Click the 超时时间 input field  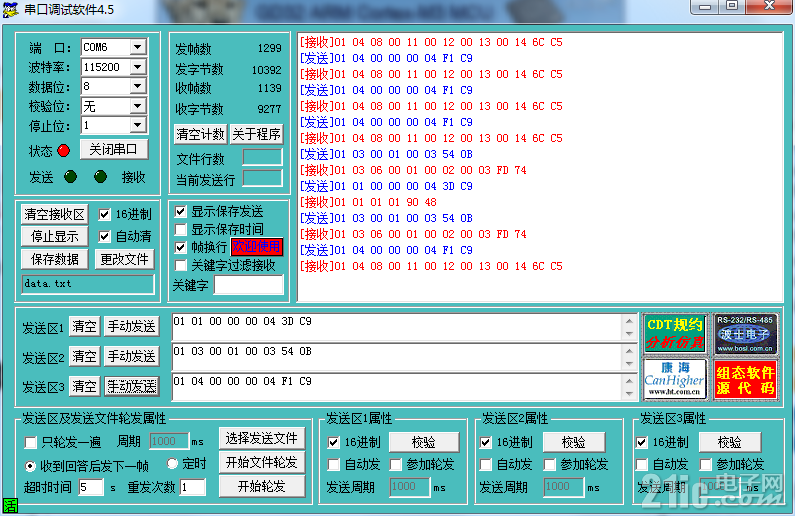point(91,488)
